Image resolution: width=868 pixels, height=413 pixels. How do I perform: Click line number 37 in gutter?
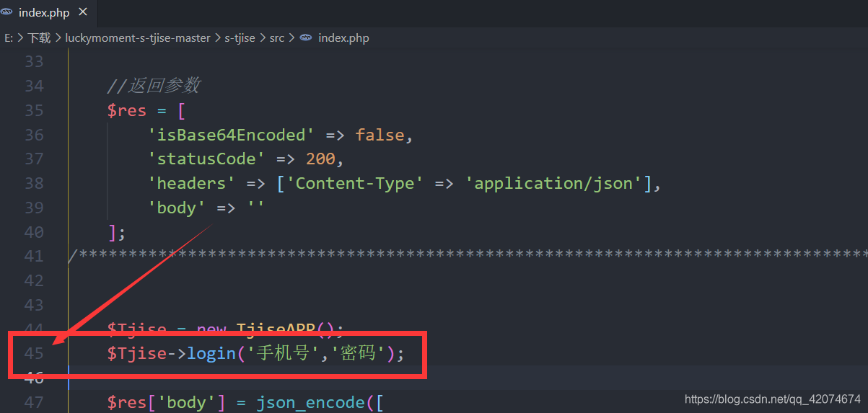(x=34, y=159)
